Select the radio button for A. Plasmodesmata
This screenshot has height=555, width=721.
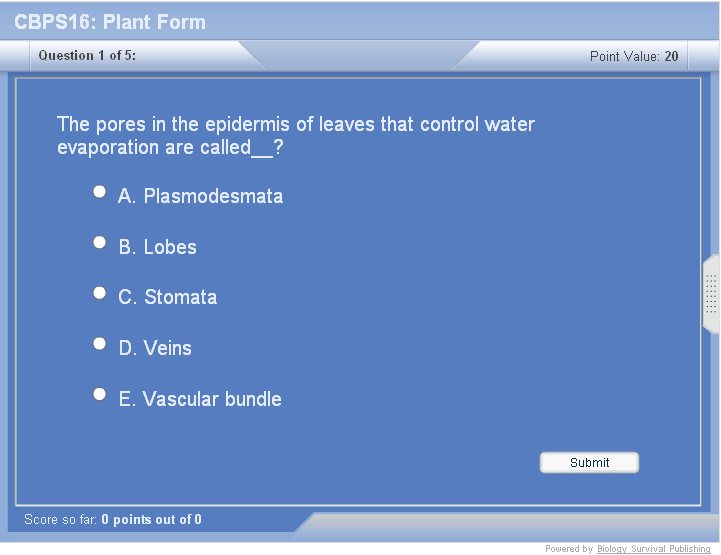tap(99, 191)
